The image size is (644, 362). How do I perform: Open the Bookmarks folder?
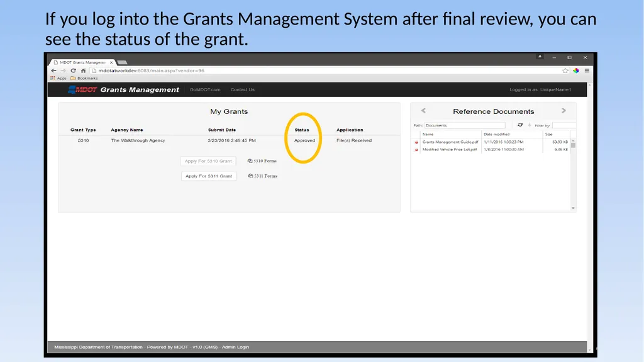[84, 78]
